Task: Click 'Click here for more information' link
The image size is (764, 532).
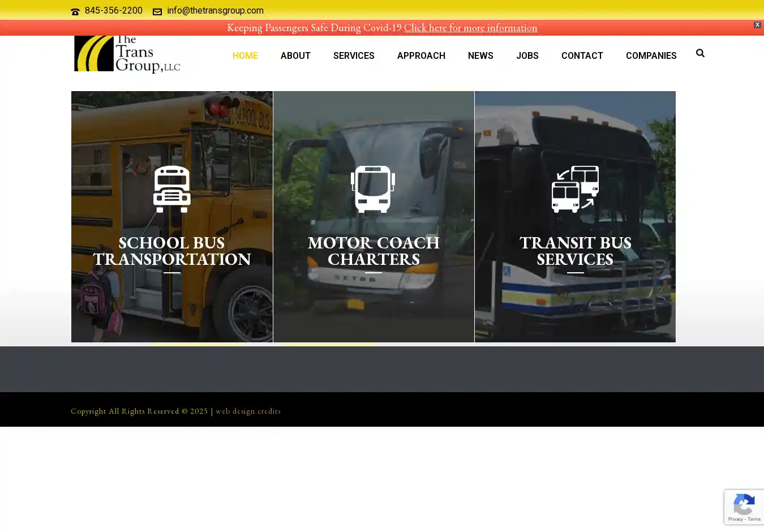Action: 470,28
